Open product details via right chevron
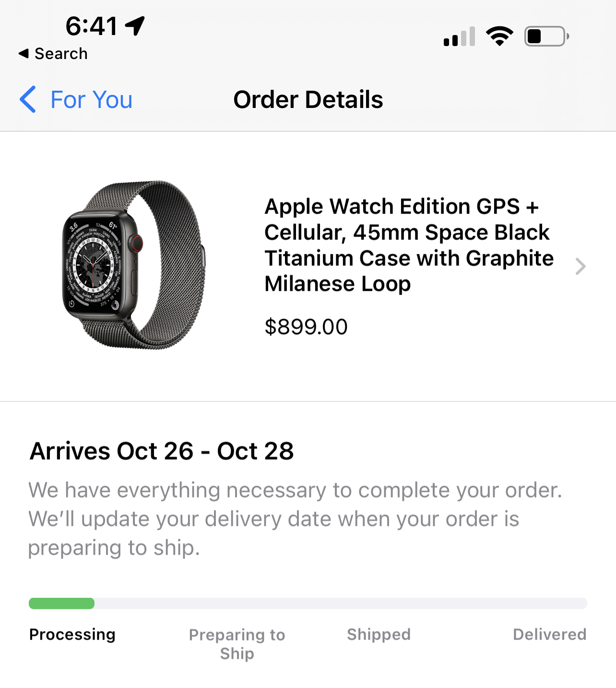Image resolution: width=616 pixels, height=688 pixels. click(x=580, y=266)
